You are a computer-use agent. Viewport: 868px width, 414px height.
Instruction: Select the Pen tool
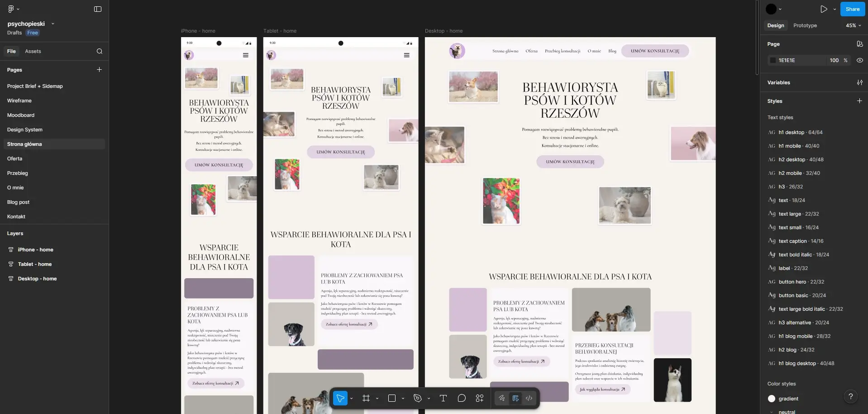(418, 398)
